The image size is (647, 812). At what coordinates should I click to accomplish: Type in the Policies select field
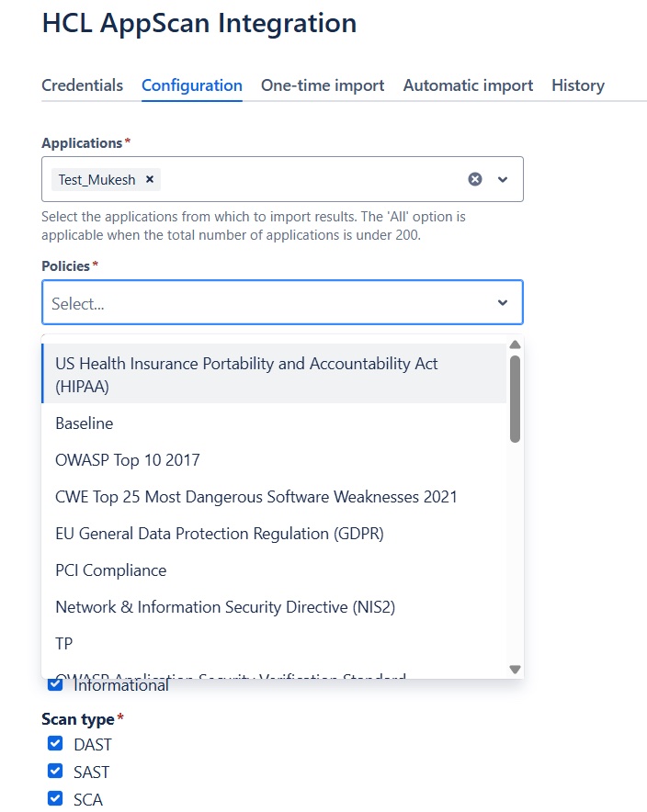point(267,303)
